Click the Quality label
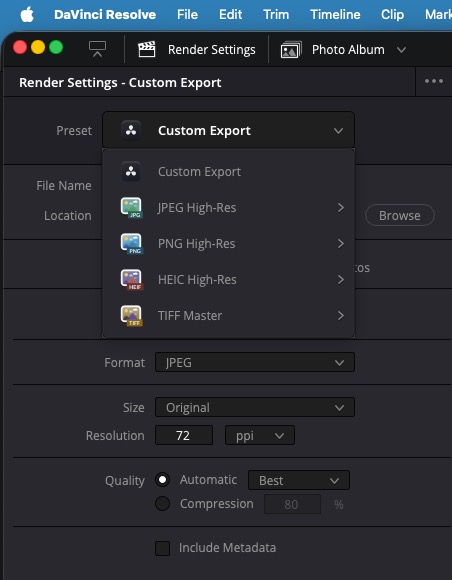The height and width of the screenshot is (580, 452). point(125,480)
